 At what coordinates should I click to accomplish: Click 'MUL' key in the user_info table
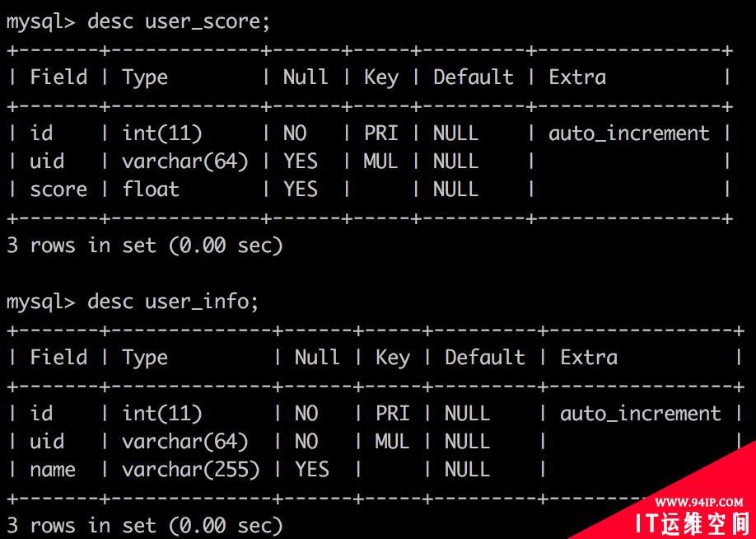[x=393, y=442]
